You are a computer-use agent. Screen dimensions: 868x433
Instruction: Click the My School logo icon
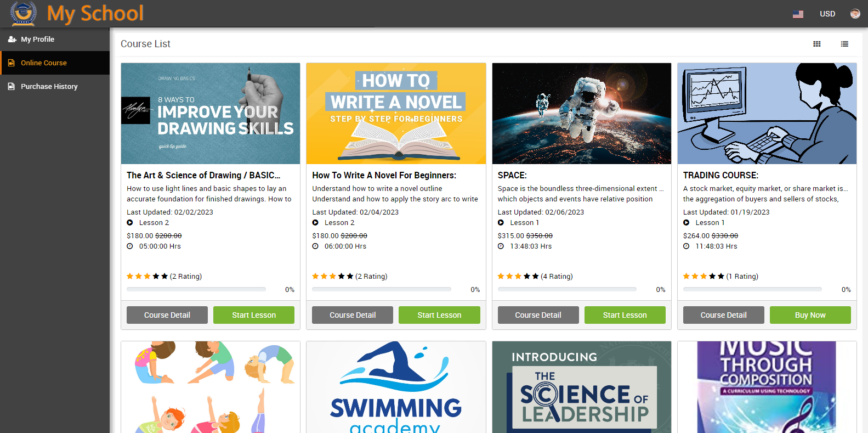23,13
